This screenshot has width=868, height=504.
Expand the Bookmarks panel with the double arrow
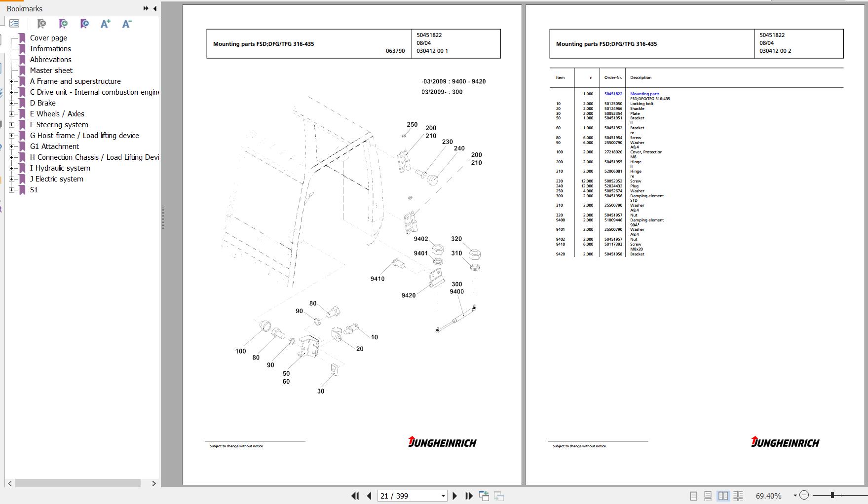pyautogui.click(x=146, y=8)
